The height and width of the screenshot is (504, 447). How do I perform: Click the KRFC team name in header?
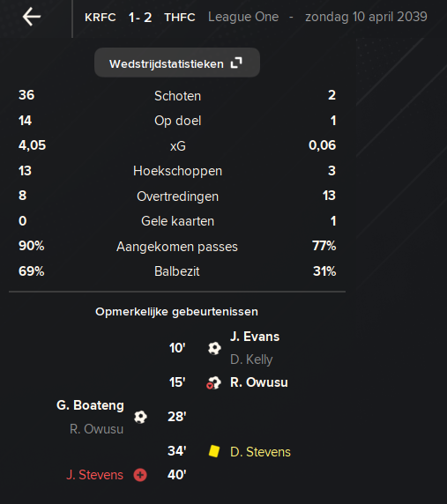point(101,18)
